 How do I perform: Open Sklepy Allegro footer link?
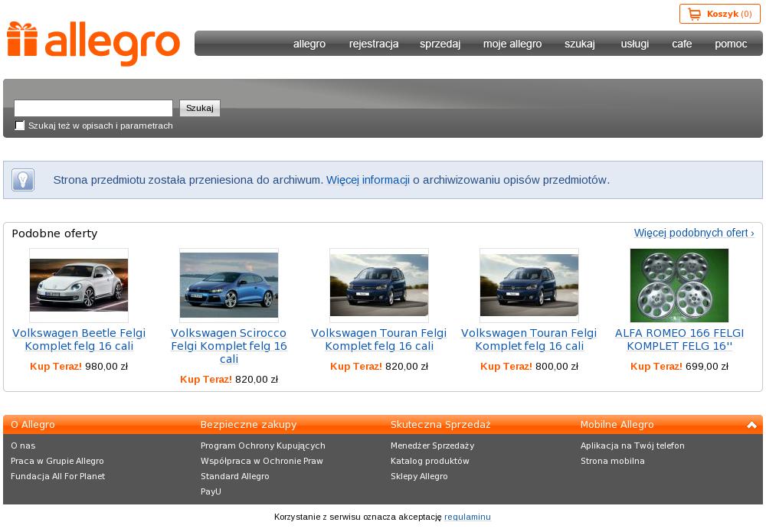[419, 476]
